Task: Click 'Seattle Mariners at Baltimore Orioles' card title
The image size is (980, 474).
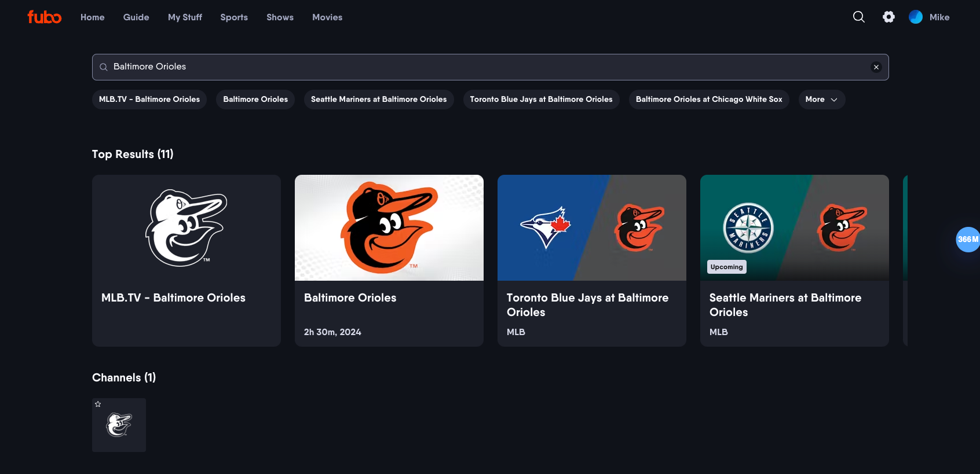Action: 785,305
